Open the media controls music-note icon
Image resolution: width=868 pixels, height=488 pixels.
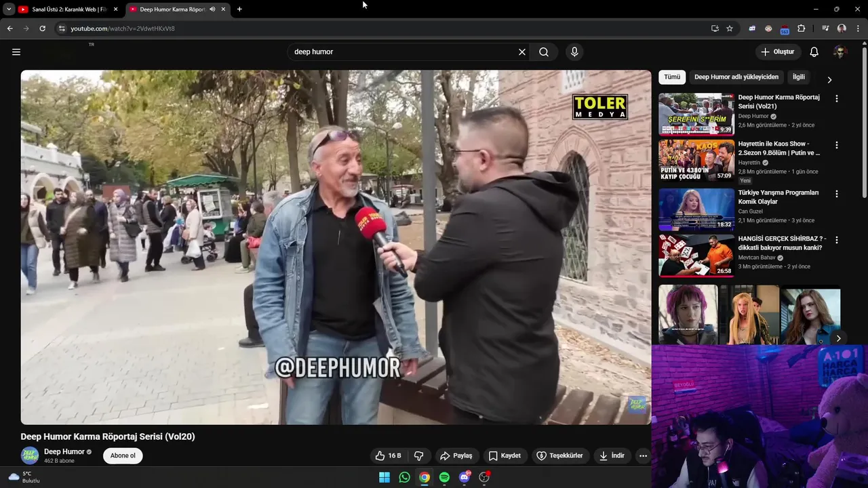pyautogui.click(x=825, y=28)
